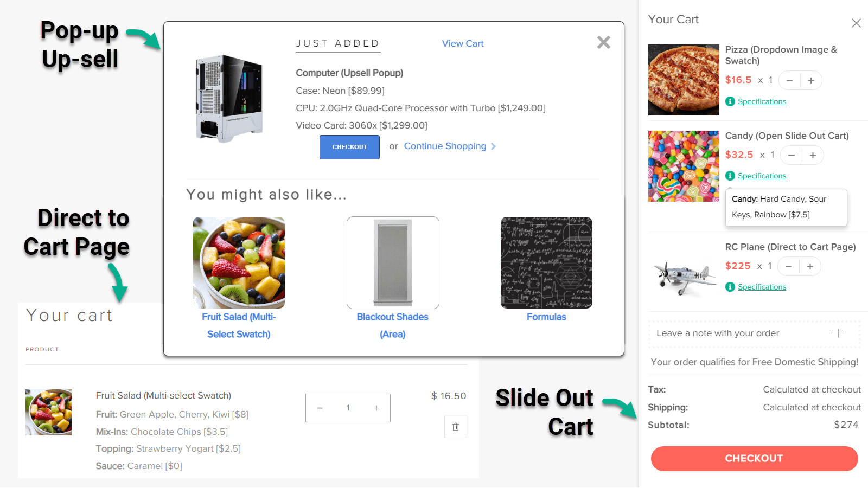
Task: Open the Formulas recommended product image
Action: pos(546,262)
